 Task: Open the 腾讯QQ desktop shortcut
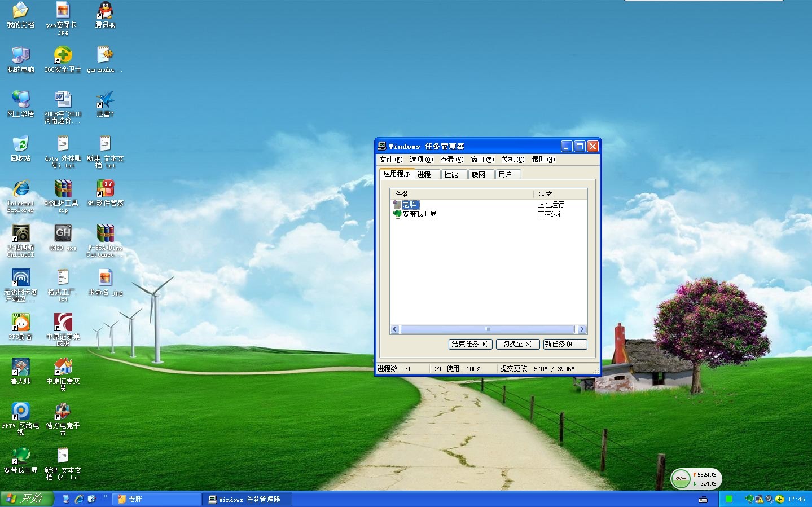105,15
